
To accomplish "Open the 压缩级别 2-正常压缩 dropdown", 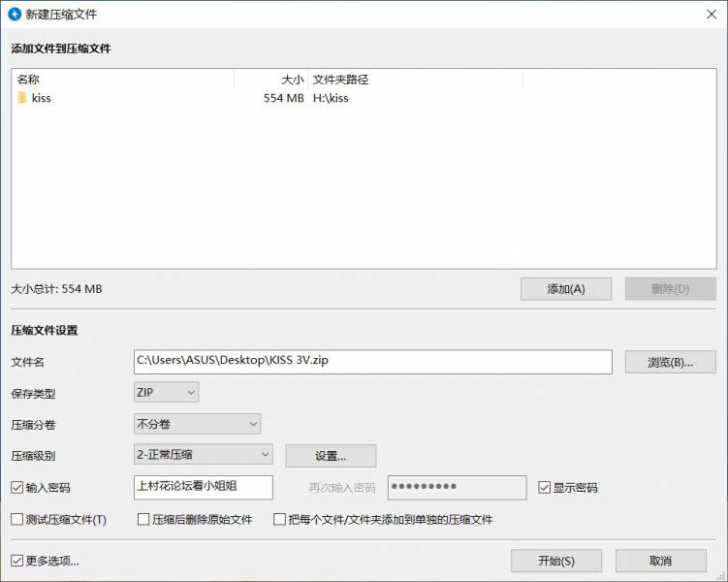I will pyautogui.click(x=204, y=455).
